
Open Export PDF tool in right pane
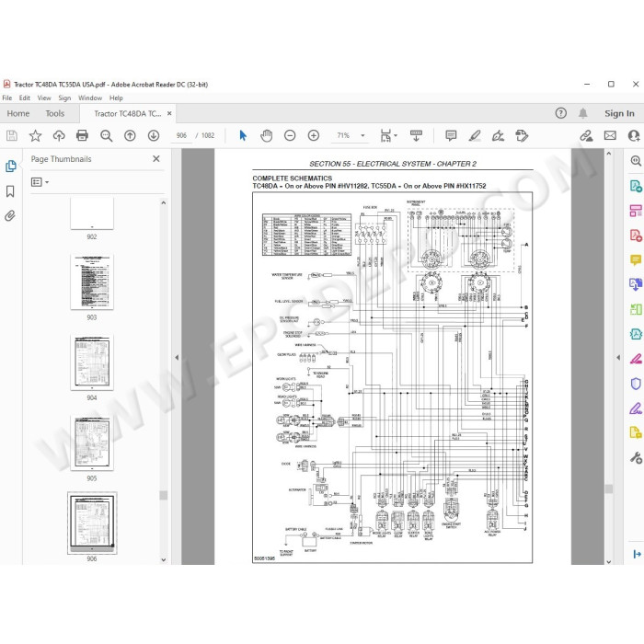[x=636, y=186]
